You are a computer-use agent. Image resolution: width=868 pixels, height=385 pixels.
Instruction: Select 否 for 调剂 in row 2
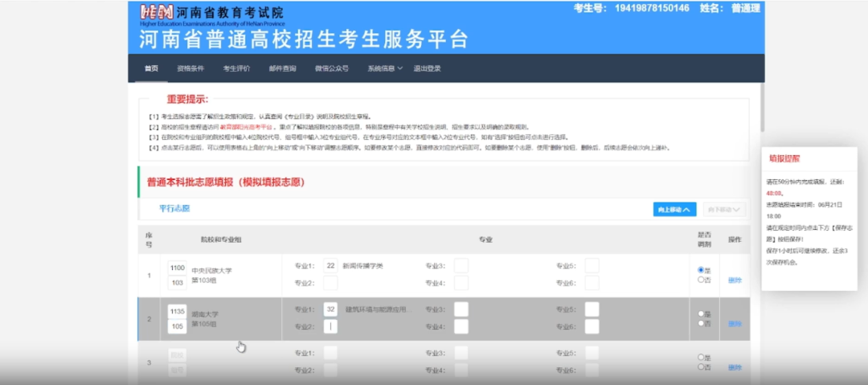click(x=701, y=323)
